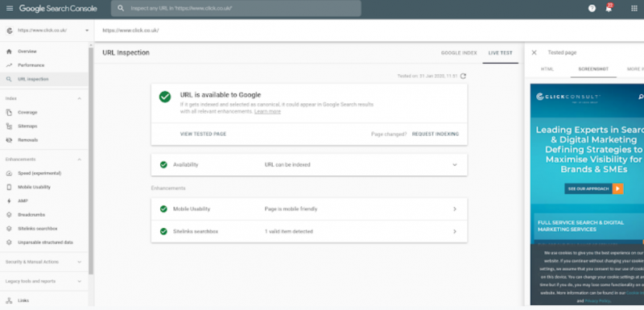View notifications bell with 22 badge
This screenshot has width=644, height=310.
point(609,8)
